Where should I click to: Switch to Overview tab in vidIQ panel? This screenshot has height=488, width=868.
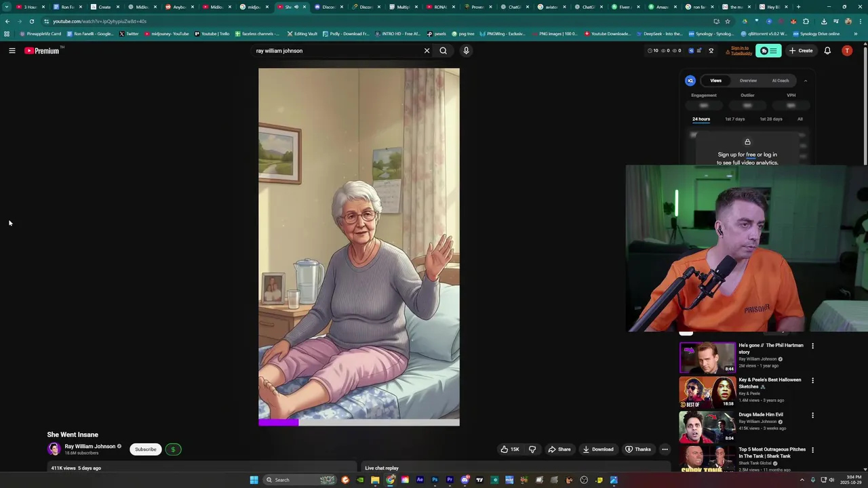pyautogui.click(x=748, y=81)
